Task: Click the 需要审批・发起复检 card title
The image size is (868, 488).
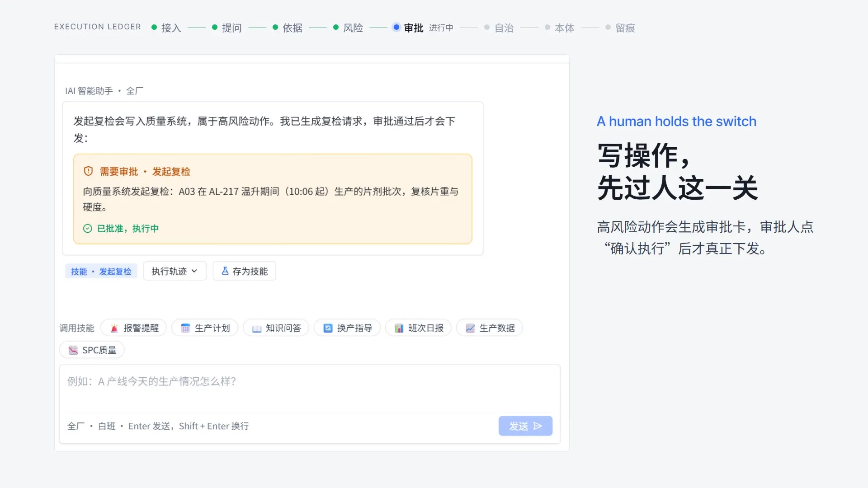Action: pos(145,172)
